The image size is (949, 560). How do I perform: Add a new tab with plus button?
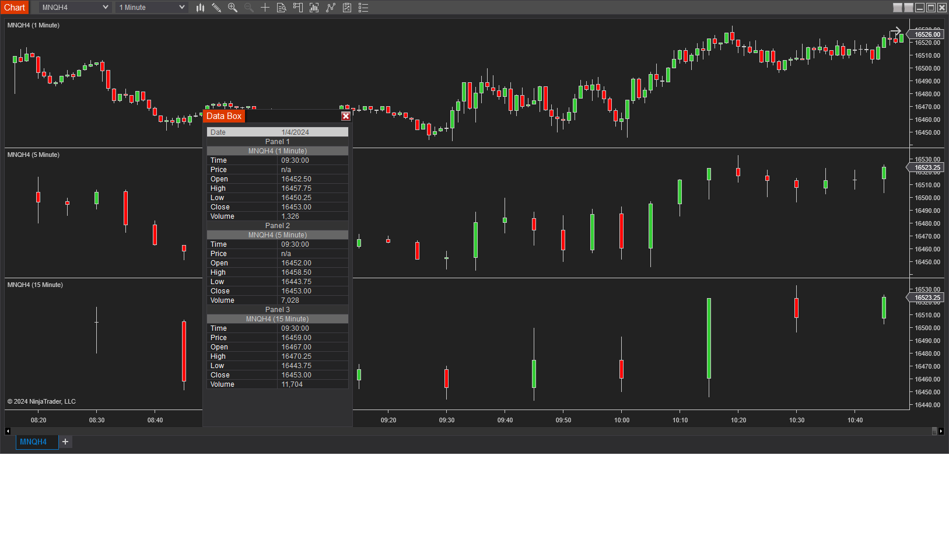tap(65, 442)
